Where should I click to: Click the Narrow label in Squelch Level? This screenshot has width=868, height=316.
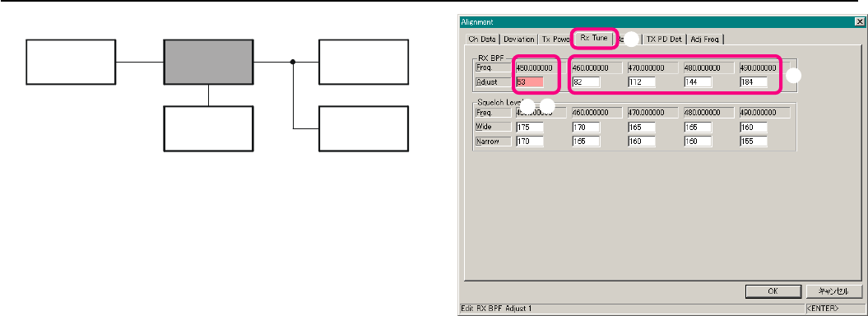click(x=493, y=141)
